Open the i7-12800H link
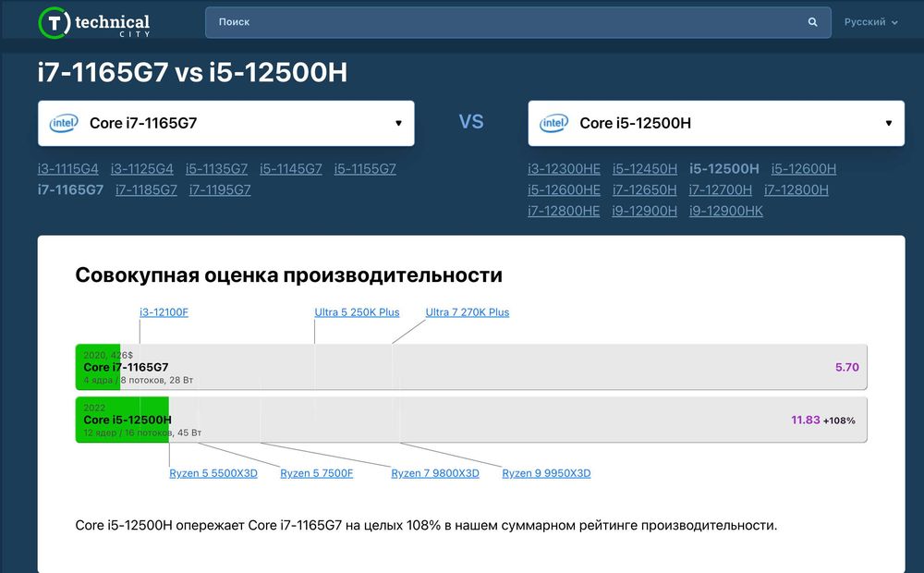This screenshot has width=924, height=573. pyautogui.click(x=796, y=189)
